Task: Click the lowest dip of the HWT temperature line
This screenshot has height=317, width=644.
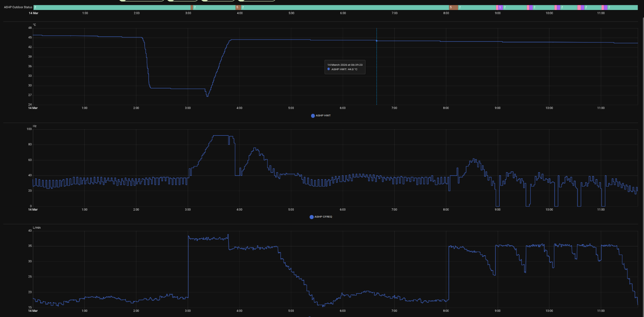Action: click(207, 96)
